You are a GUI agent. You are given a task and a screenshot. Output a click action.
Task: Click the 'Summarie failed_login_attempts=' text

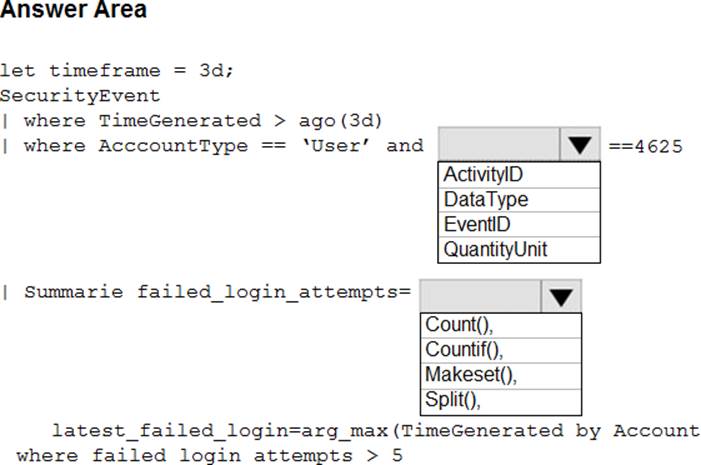217,293
